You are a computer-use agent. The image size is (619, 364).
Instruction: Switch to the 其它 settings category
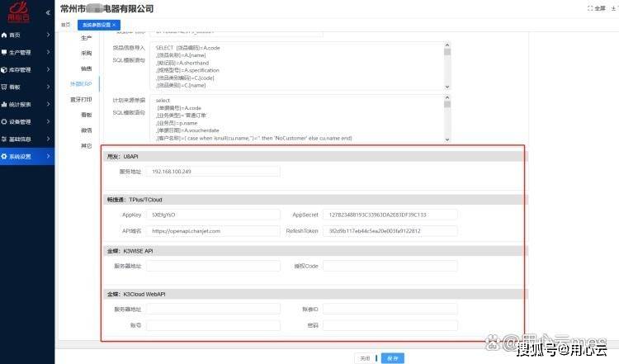tap(87, 146)
